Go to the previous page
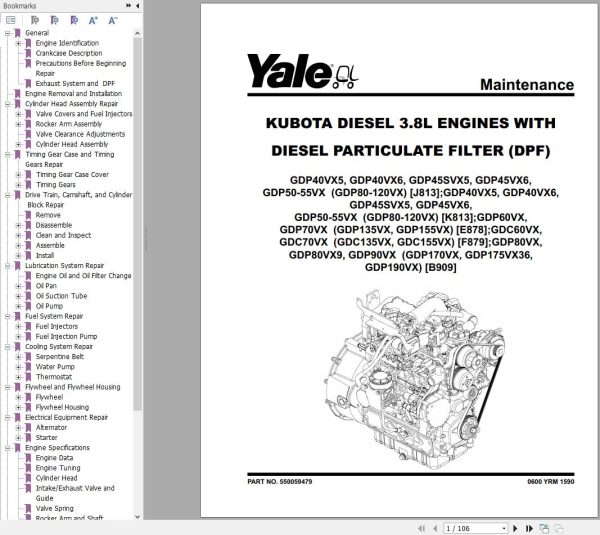Viewport: 600px width, 535px height. 435,528
